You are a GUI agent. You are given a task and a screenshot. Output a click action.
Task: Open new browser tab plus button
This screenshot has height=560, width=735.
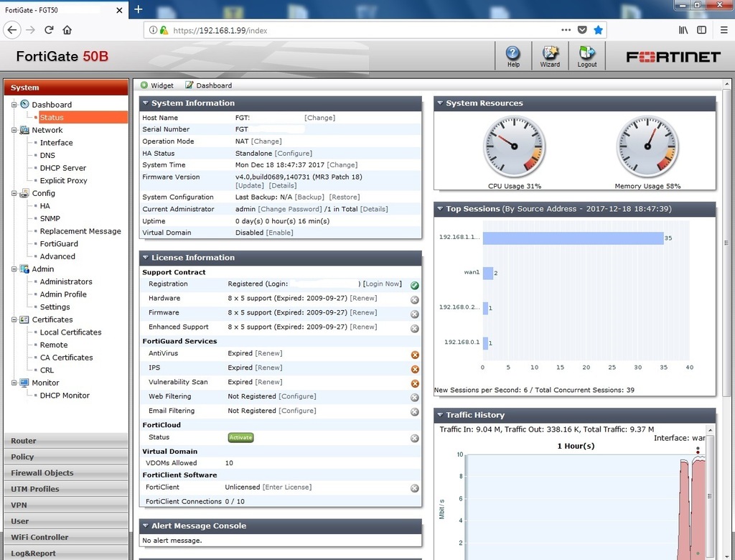tap(139, 9)
